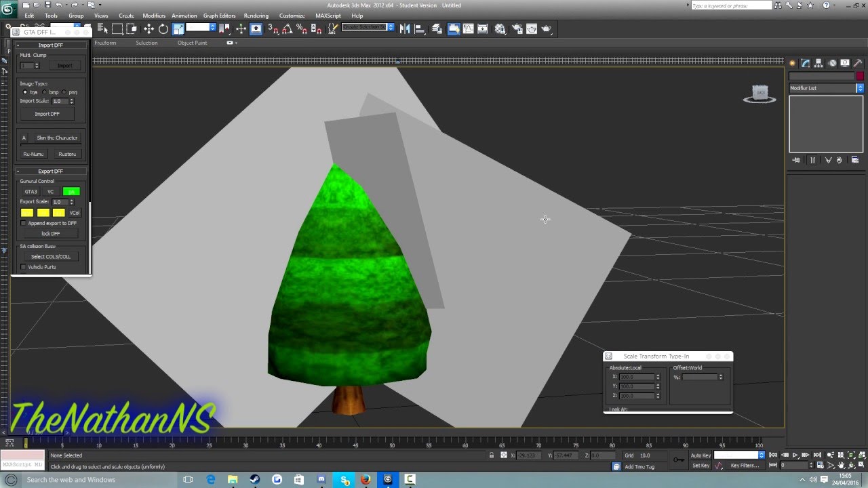
Task: Open the Curve Editor
Action: 469,29
